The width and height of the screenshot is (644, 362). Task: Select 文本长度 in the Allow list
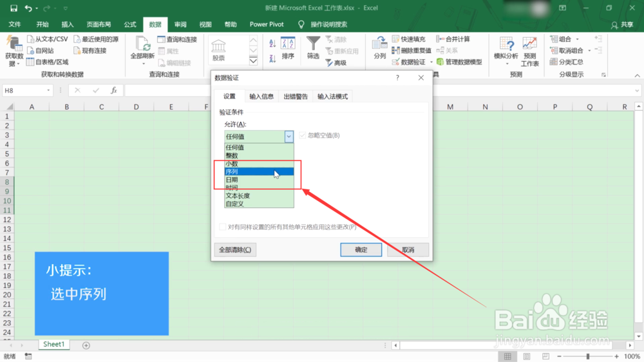pos(259,196)
